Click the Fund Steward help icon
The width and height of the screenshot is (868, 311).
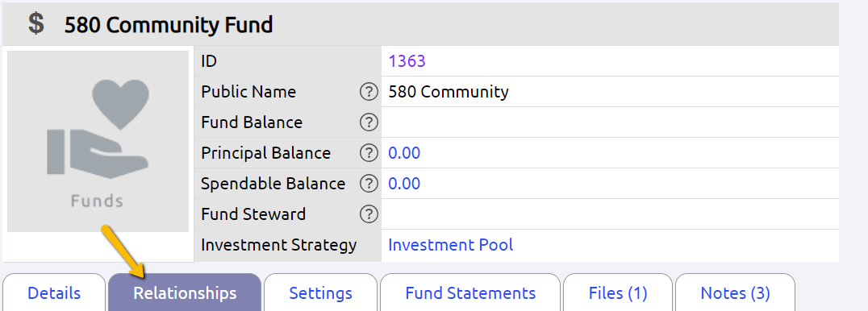(x=369, y=214)
